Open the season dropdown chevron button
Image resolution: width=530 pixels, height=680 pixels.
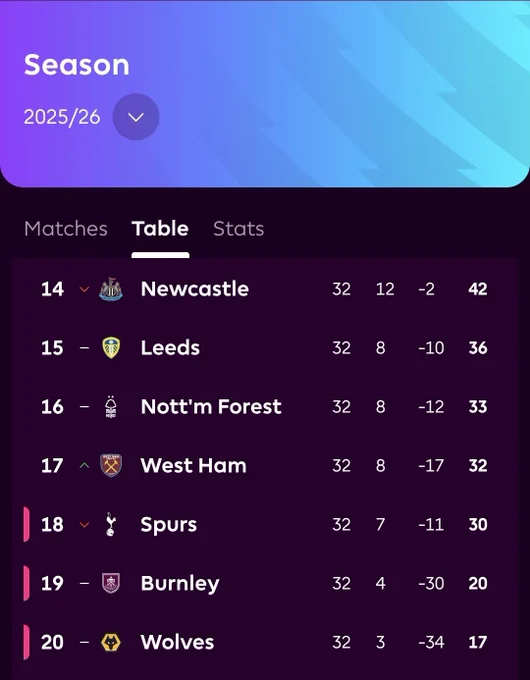pos(136,117)
